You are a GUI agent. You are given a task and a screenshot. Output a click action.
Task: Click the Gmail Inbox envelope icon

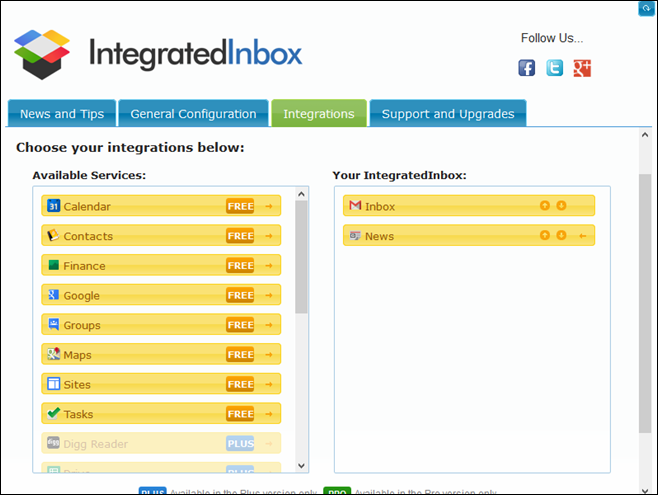pos(355,205)
